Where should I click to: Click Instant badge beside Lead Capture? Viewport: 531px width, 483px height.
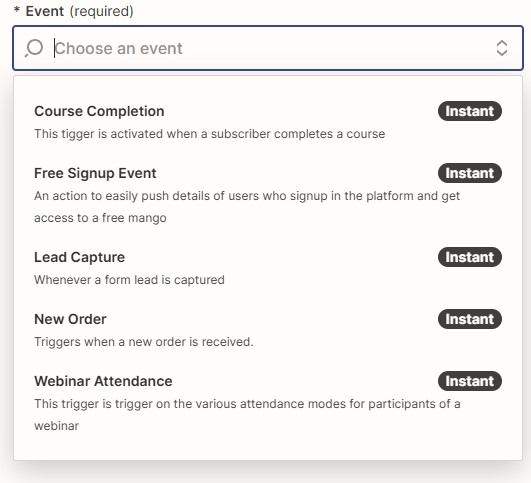[x=469, y=257]
